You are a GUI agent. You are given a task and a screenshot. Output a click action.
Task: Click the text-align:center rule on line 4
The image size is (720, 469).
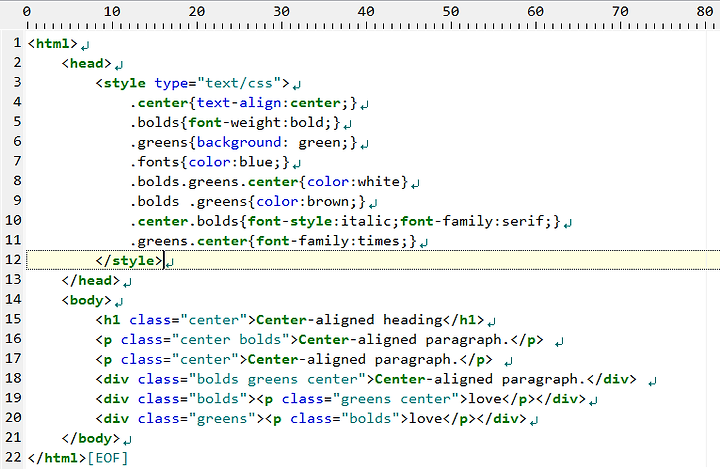(269, 103)
